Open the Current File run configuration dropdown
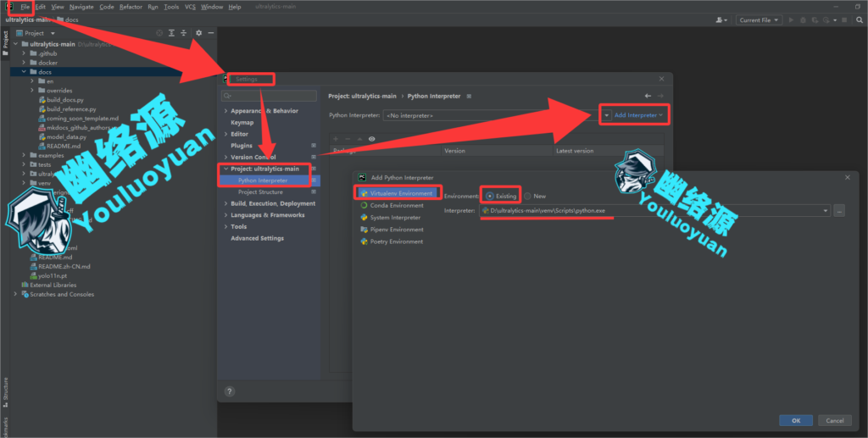This screenshot has width=868, height=438. point(759,20)
